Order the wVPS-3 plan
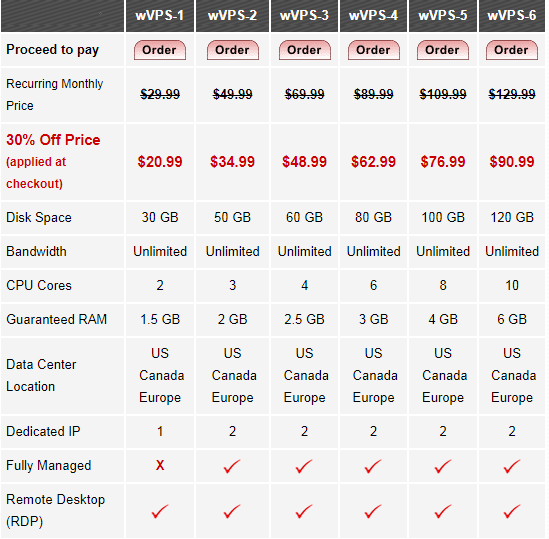549x539 pixels. (x=305, y=50)
